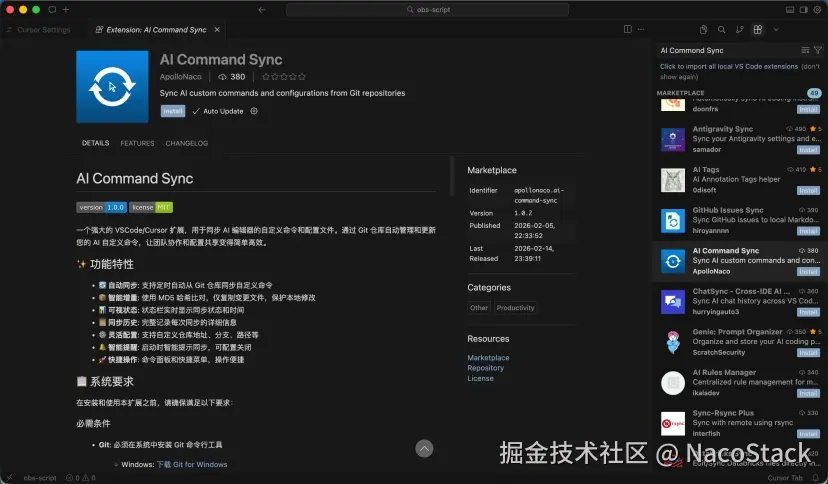The width and height of the screenshot is (828, 484).
Task: Install the AI Rules Manager extension
Action: [x=808, y=394]
